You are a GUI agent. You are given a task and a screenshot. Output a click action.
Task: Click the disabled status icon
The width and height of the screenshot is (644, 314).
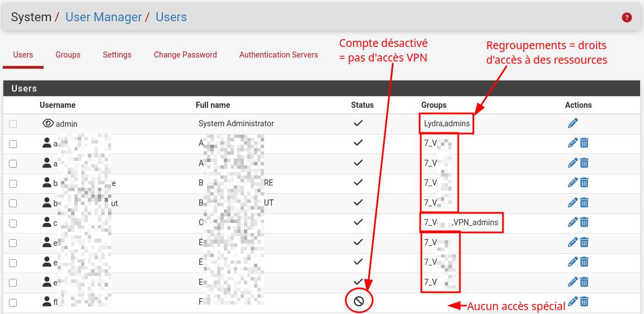coord(359,302)
